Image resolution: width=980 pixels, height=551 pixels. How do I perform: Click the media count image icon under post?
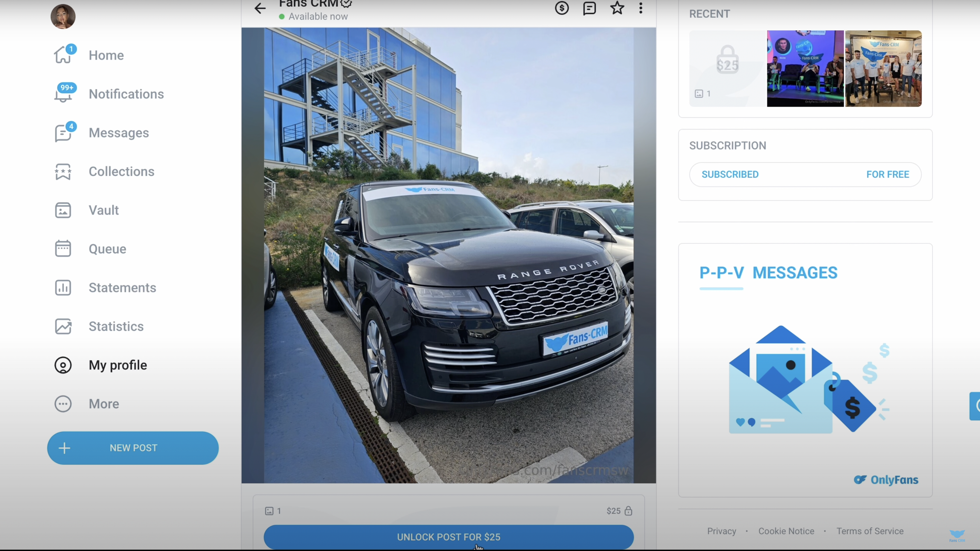pyautogui.click(x=269, y=511)
